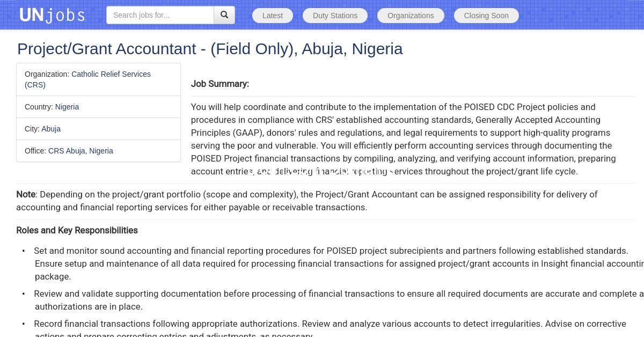Click the Project/Grant Accountant job title heading
This screenshot has height=337, width=644.
[210, 49]
